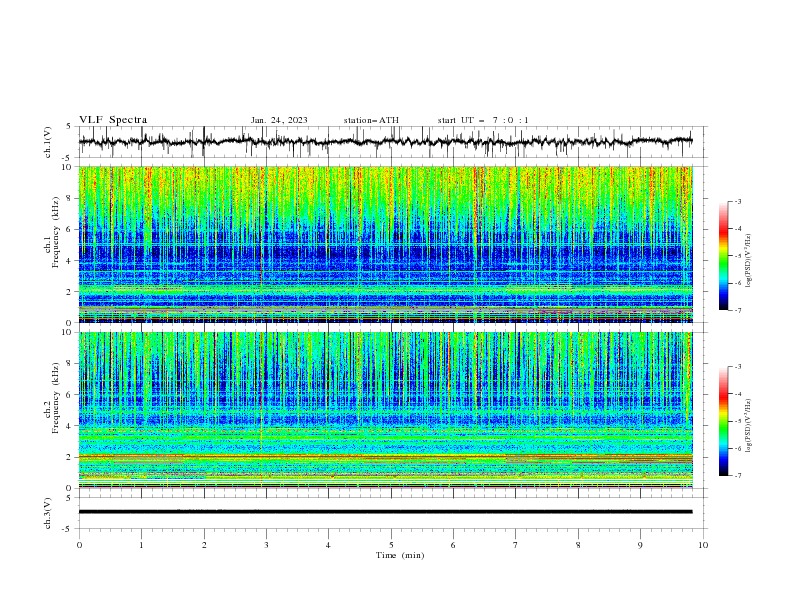The height and width of the screenshot is (612, 792).
Task: Click the "-7" value on ch.1 color bar
Action: tap(737, 311)
